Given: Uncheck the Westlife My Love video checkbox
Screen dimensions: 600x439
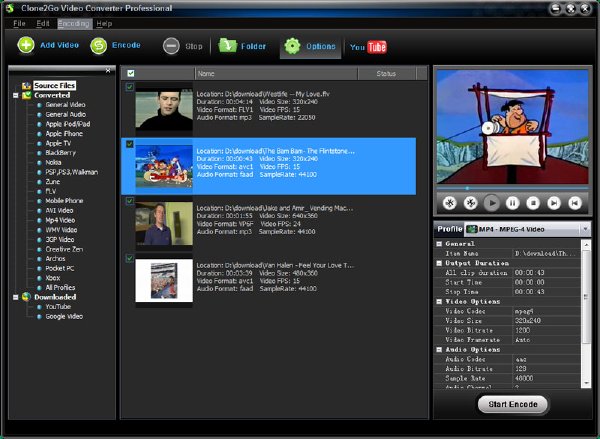Looking at the screenshot, I should click(130, 87).
